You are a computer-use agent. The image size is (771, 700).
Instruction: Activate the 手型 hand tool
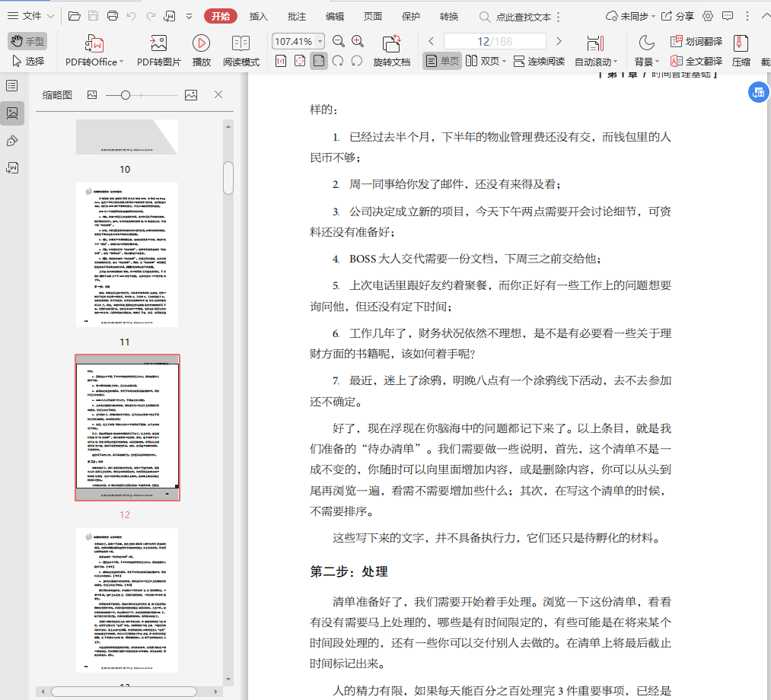pos(27,41)
